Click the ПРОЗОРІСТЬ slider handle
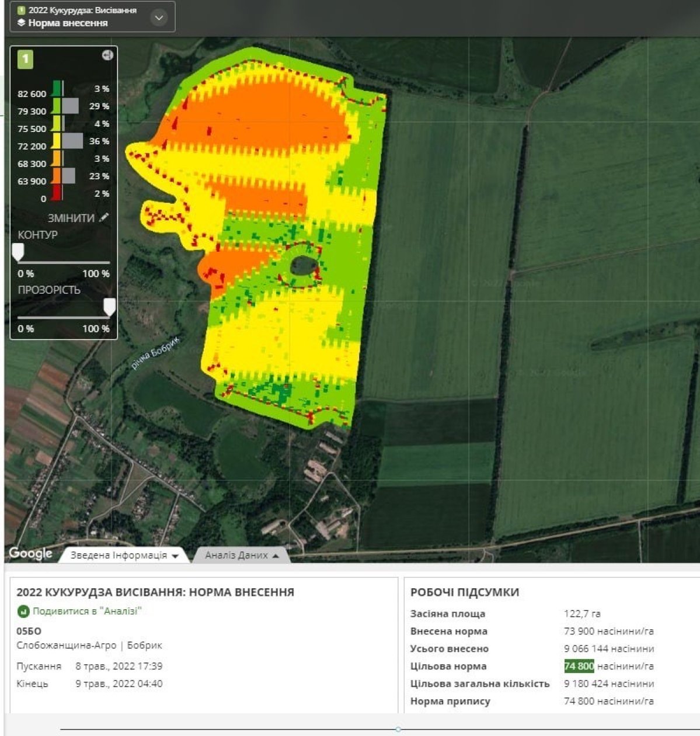The image size is (700, 736). coord(109,307)
